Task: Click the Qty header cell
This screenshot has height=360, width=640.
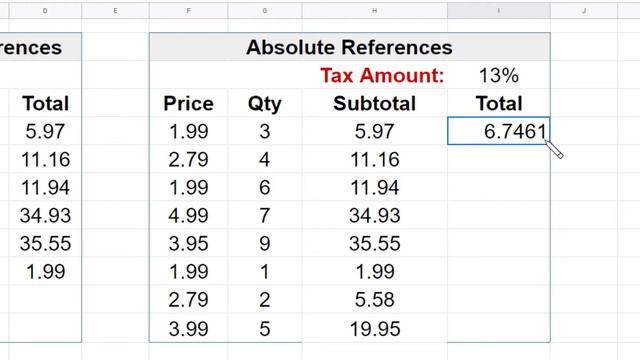Action: pyautogui.click(x=265, y=103)
